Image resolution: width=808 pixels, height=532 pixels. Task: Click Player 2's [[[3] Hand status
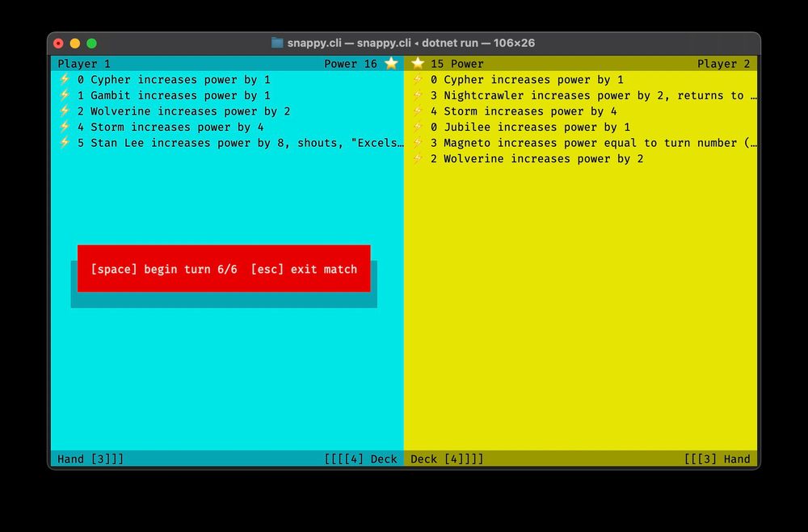tap(717, 459)
